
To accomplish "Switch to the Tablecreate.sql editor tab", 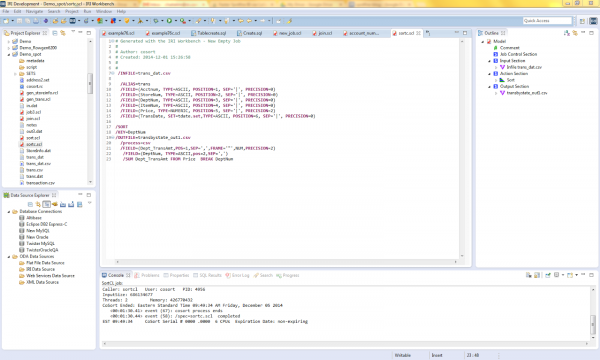I will [209, 33].
